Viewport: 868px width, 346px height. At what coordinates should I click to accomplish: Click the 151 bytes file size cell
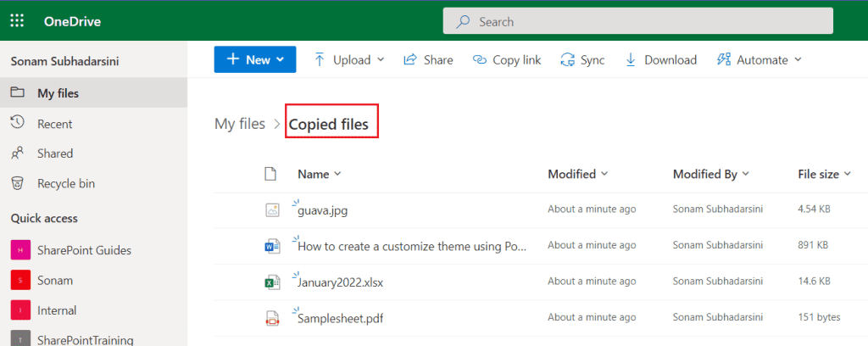click(x=820, y=317)
